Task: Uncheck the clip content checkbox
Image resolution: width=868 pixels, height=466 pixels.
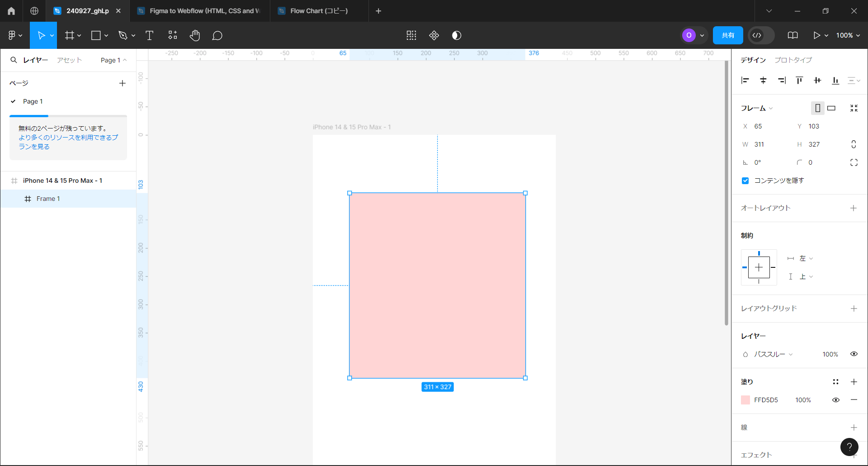Action: (x=745, y=181)
